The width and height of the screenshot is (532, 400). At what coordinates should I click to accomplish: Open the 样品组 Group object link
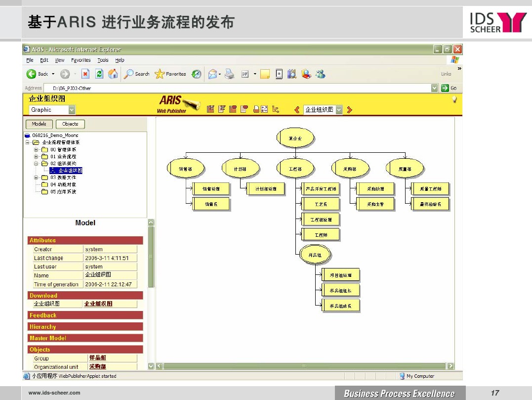coord(98,357)
